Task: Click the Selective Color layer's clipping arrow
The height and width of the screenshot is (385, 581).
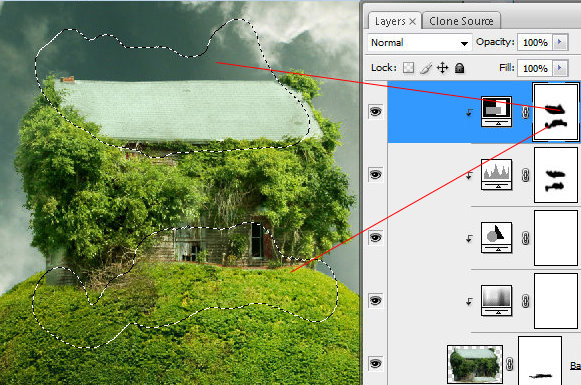Action: pyautogui.click(x=469, y=238)
